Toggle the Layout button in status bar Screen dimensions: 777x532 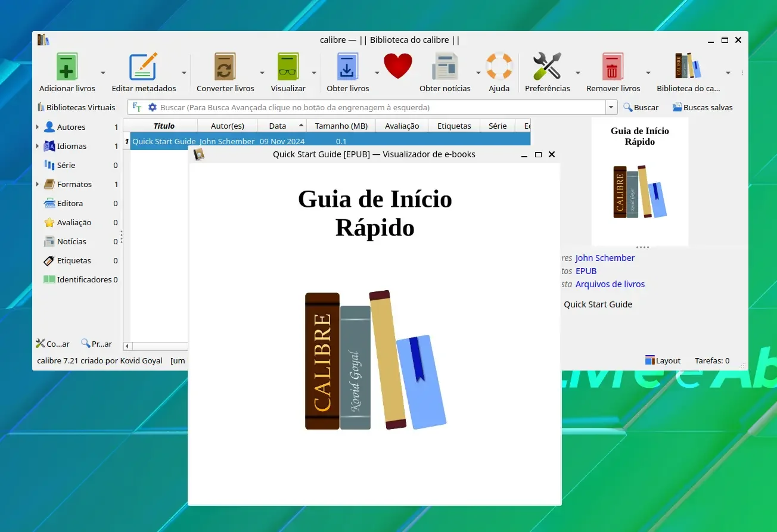click(x=663, y=360)
